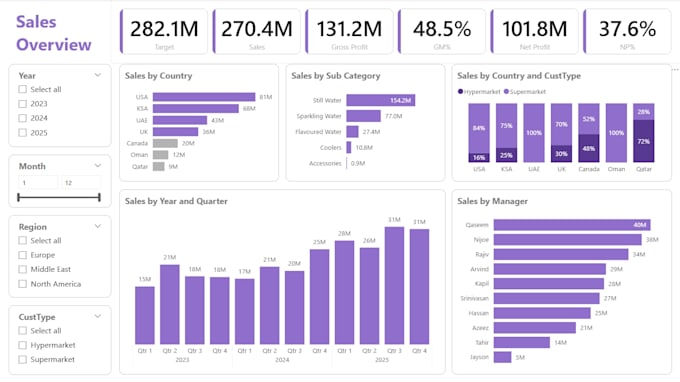
Task: Check the CustType 'Select all' checkbox
Action: [23, 330]
